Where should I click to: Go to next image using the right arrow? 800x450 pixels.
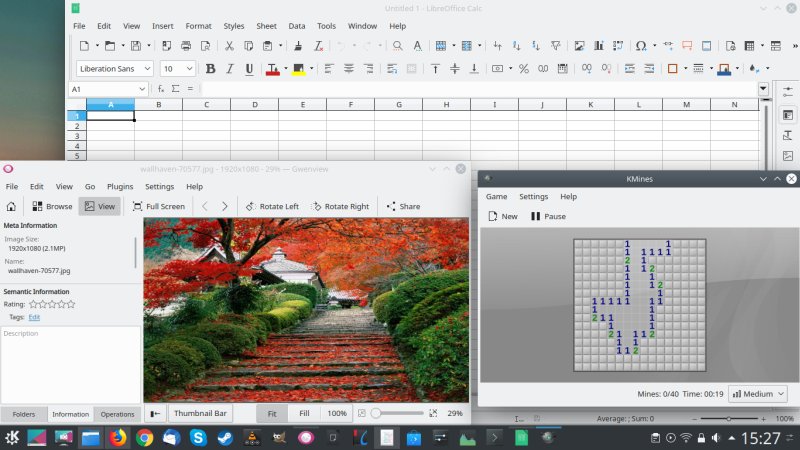click(x=225, y=206)
